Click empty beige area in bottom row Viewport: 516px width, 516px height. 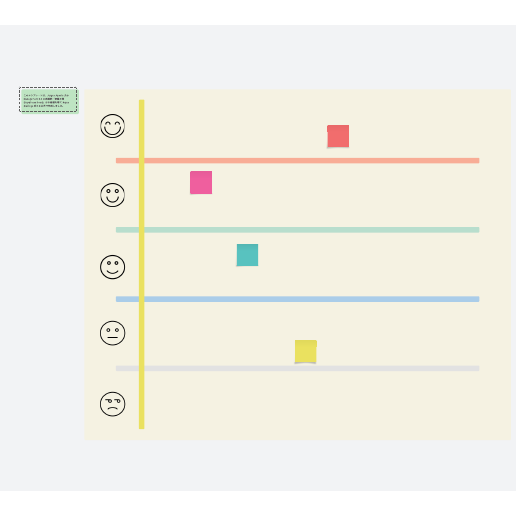300,403
